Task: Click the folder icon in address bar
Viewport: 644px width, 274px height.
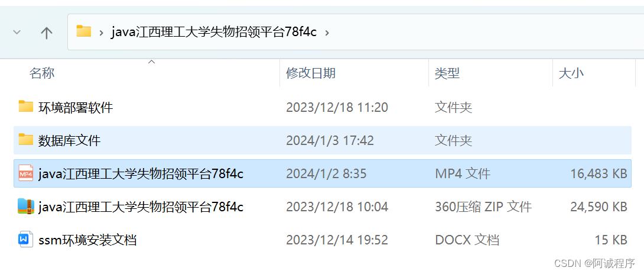Action: [x=84, y=31]
